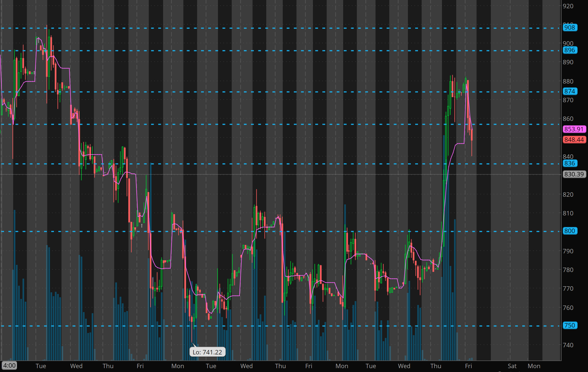Click the red 848.44 last price label

(574, 140)
